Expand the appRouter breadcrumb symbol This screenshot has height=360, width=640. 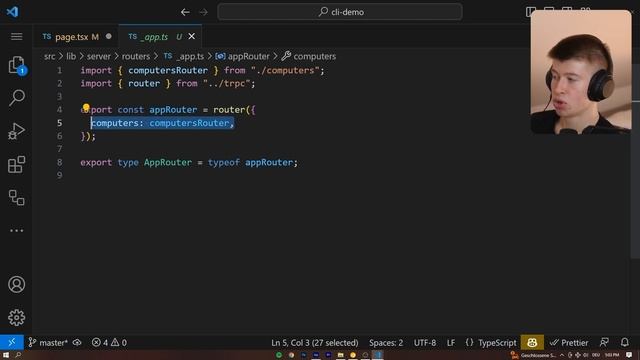(x=242, y=56)
